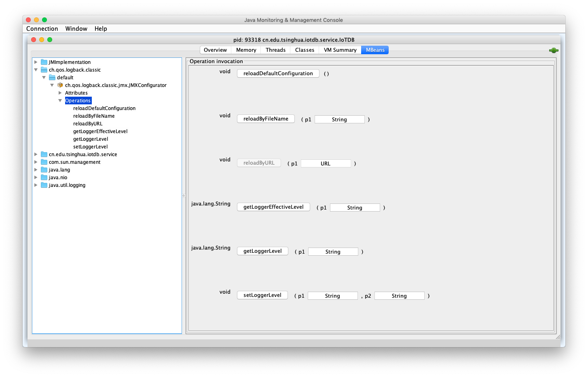The width and height of the screenshot is (588, 377).
Task: Click the java.lang folder icon
Action: point(45,169)
